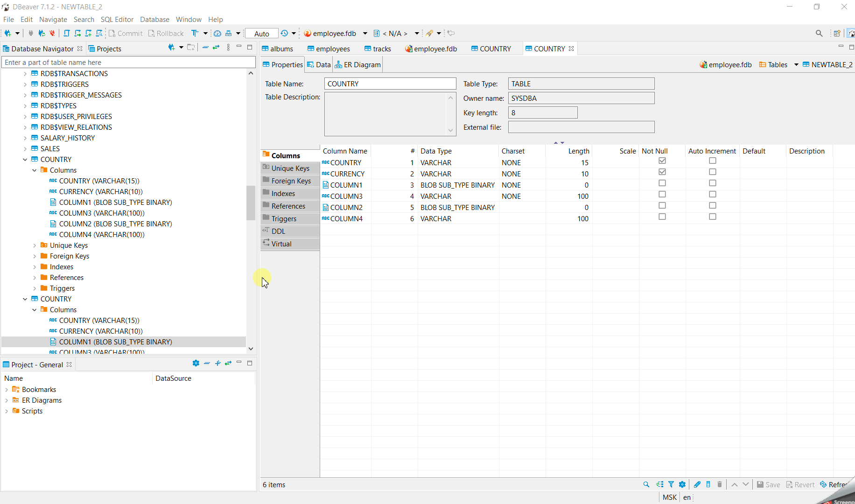Click the pencil edit icon in footer
This screenshot has height=504, width=855.
click(697, 484)
